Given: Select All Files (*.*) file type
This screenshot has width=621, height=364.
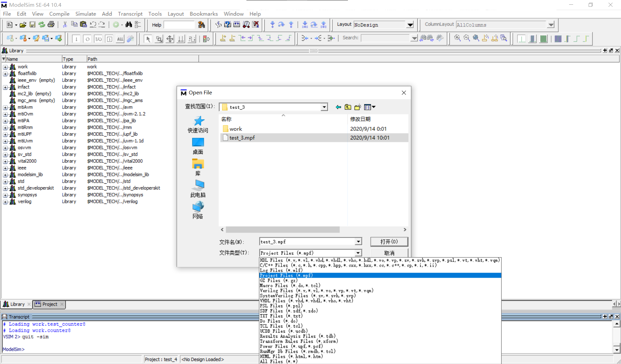Looking at the screenshot, I should tap(380, 361).
